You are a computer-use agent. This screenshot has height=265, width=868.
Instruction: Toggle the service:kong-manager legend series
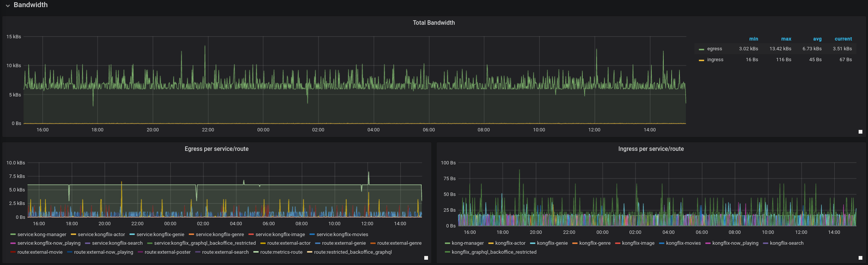[42, 235]
